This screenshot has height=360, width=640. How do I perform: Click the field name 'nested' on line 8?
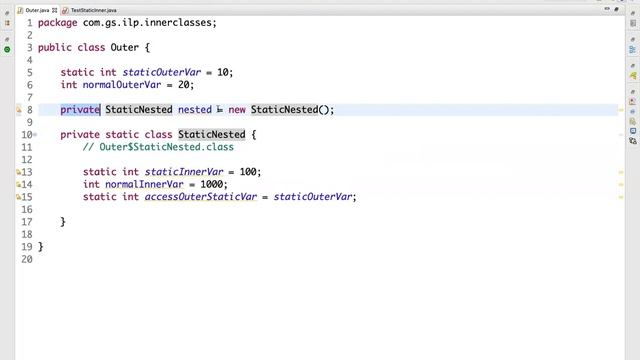[x=195, y=110]
